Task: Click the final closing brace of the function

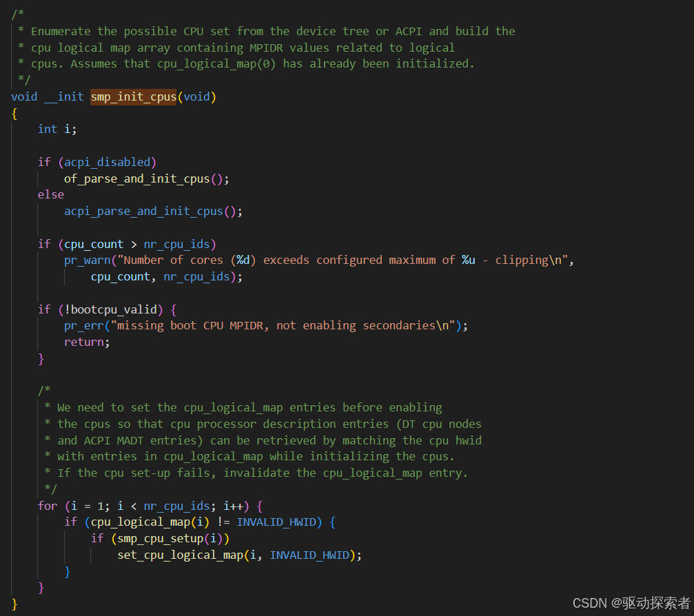Action: 14,604
